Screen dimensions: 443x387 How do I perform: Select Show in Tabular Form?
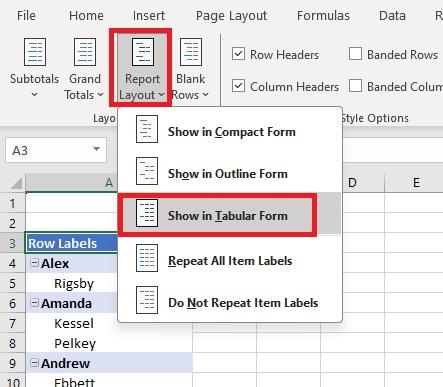pos(230,215)
